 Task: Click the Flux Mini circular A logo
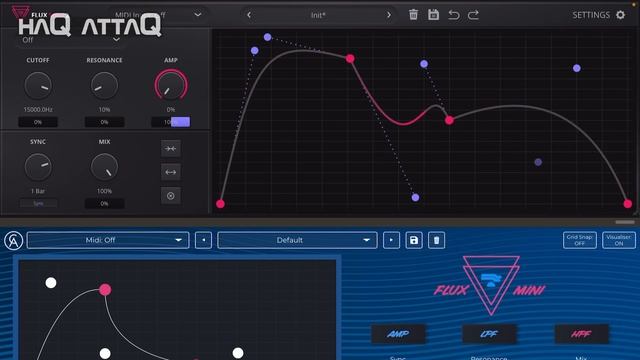tap(13, 240)
